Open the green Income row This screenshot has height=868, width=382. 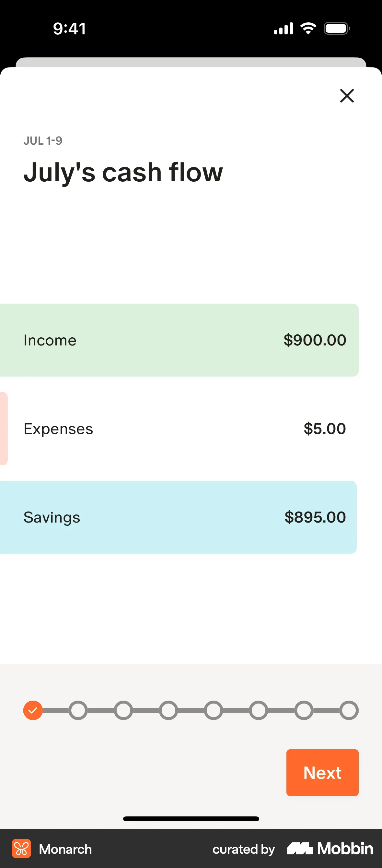point(179,340)
